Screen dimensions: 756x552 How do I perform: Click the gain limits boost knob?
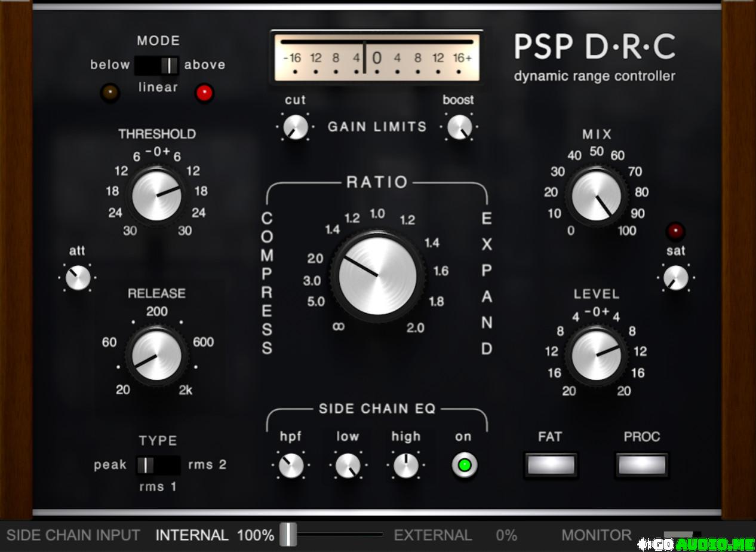point(459,127)
